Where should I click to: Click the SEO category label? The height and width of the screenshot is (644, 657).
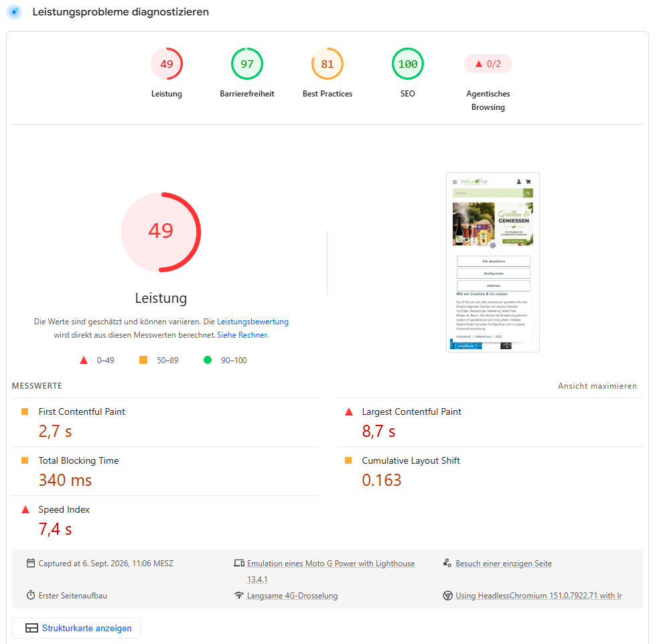click(x=408, y=94)
